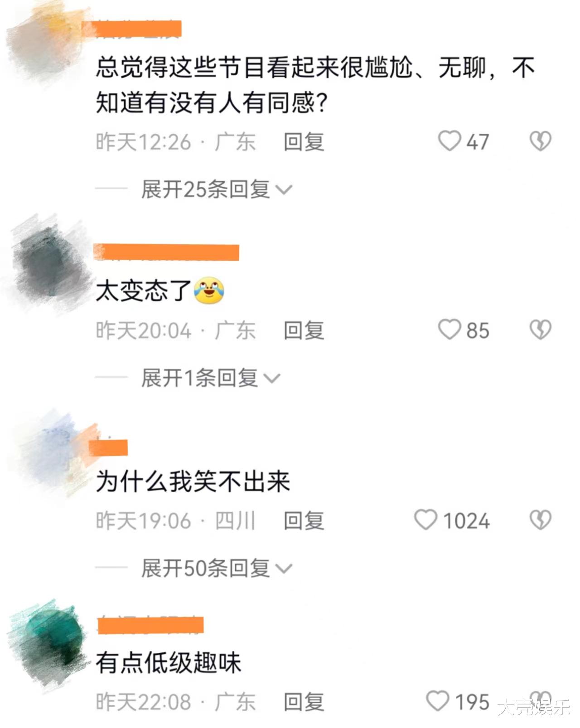Dislike the '太变态了' comment
Viewport: 580px width, 728px height.
(x=541, y=330)
